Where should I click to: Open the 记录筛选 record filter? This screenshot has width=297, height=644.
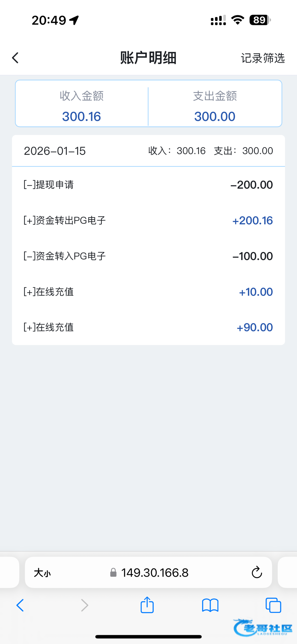click(262, 58)
